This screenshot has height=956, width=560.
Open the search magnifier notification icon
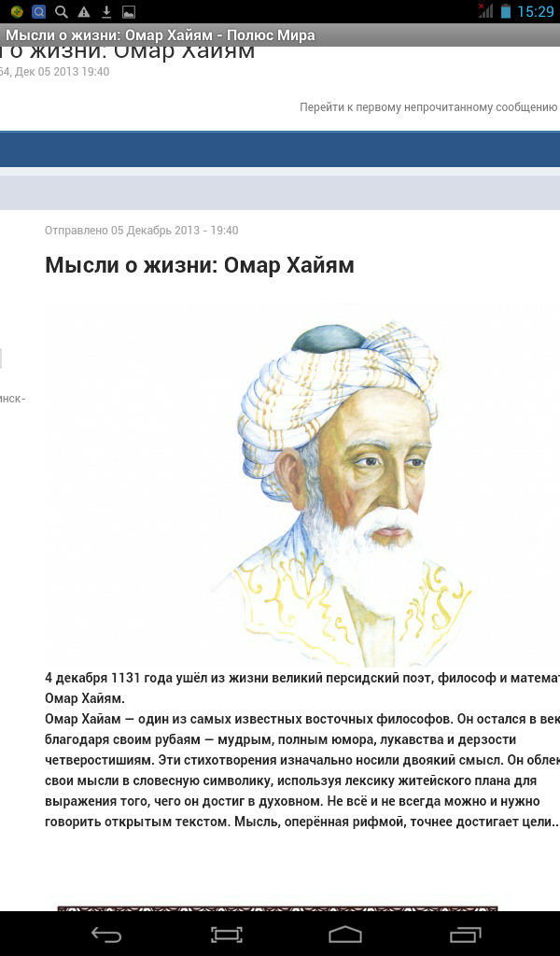tap(61, 11)
